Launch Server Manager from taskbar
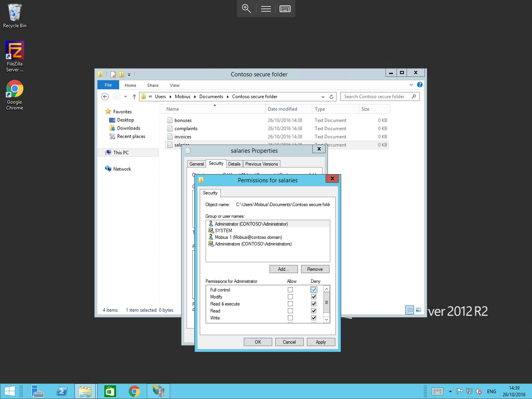This screenshot has width=532, height=399. 37,391
